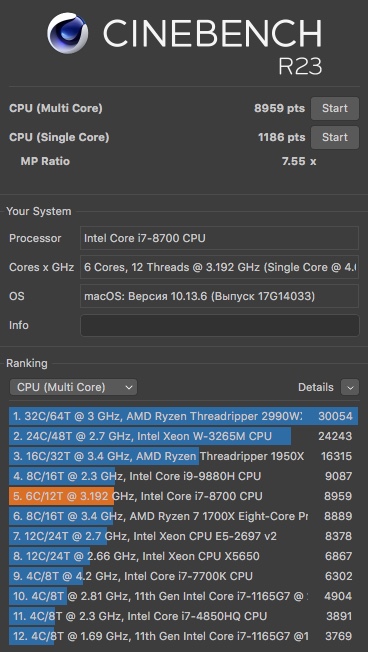
Task: Select the Core i7-4850HQ ranking row
Action: tap(183, 616)
